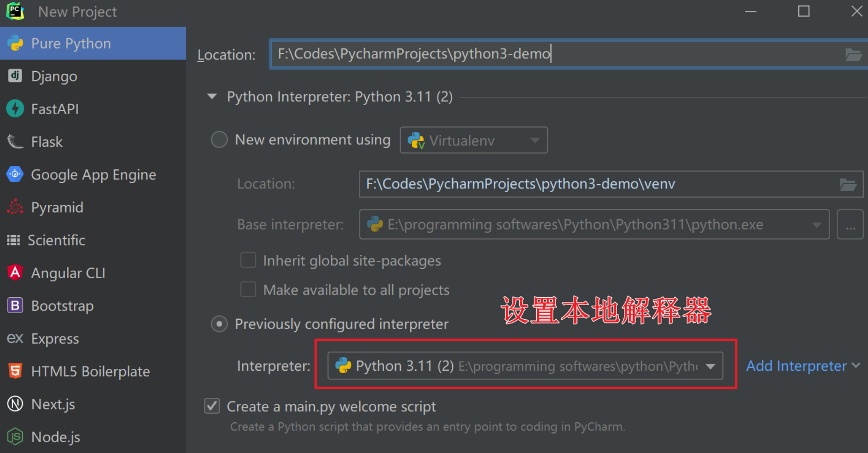The image size is (868, 453).
Task: Click the Python icon in Interpreter combo box
Action: pyautogui.click(x=343, y=366)
